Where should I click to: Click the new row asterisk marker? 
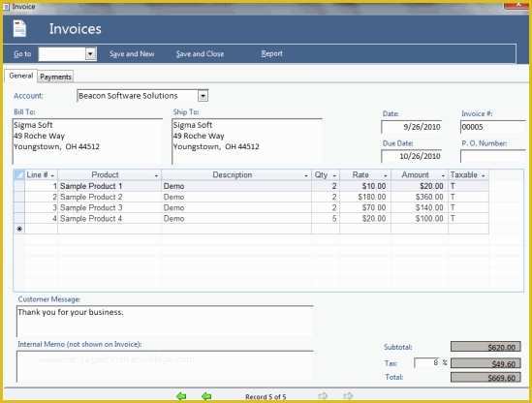tap(19, 229)
